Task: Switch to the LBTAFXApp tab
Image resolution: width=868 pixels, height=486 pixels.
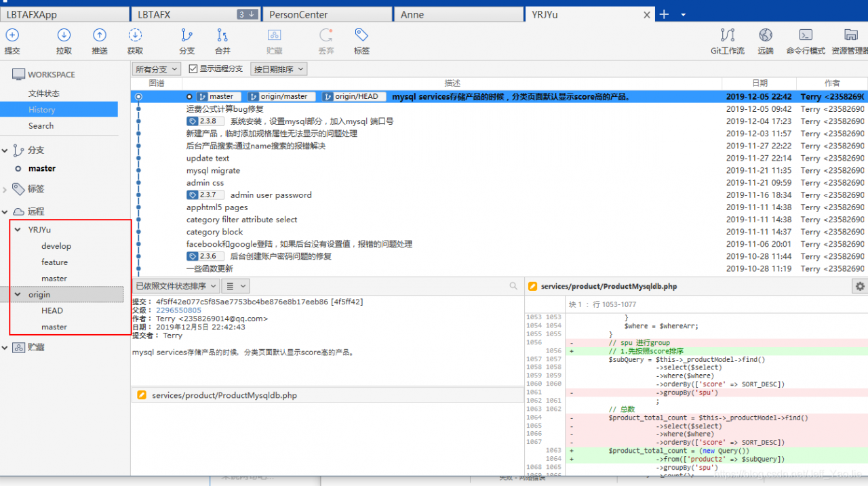Action: point(64,14)
